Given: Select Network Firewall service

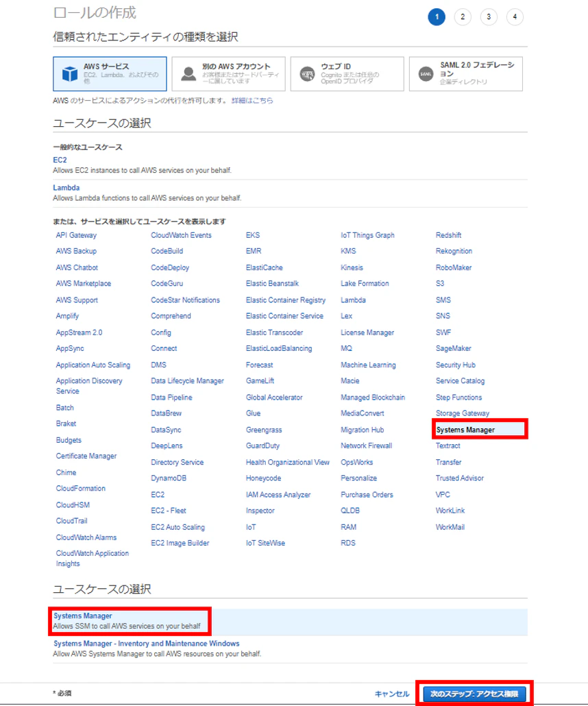Looking at the screenshot, I should point(366,446).
